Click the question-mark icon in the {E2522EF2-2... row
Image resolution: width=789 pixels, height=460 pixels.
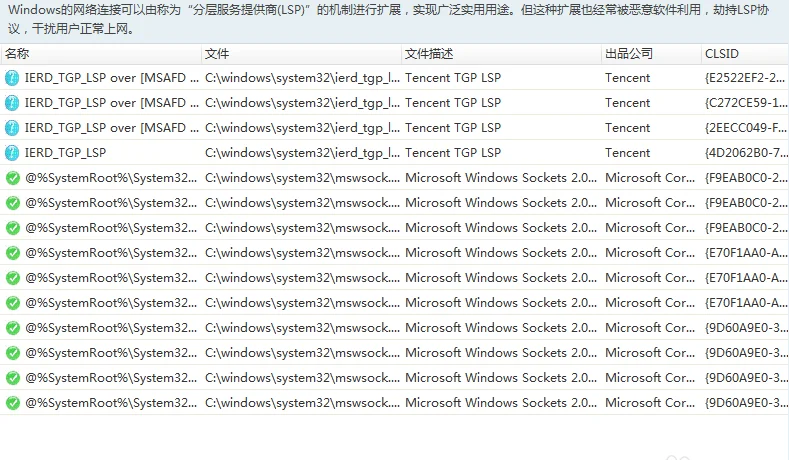12,78
